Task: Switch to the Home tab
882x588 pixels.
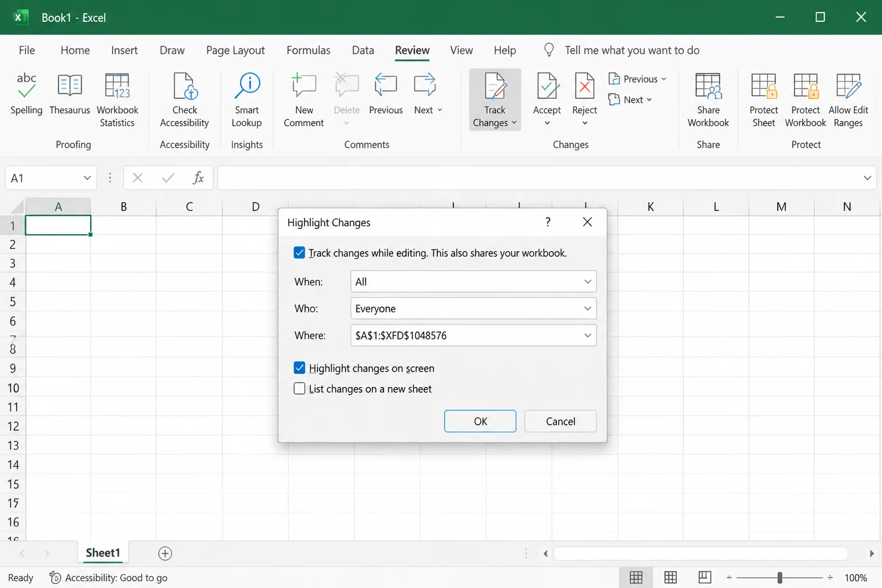Action: click(x=75, y=51)
